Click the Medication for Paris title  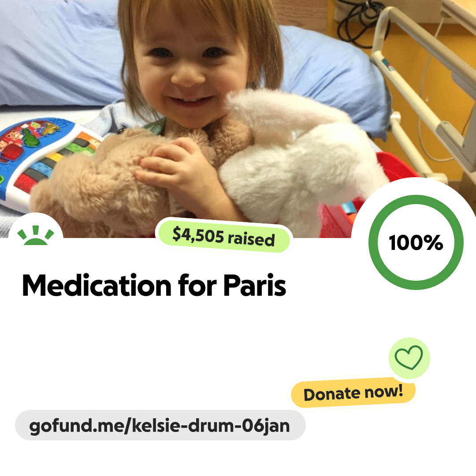click(x=154, y=285)
